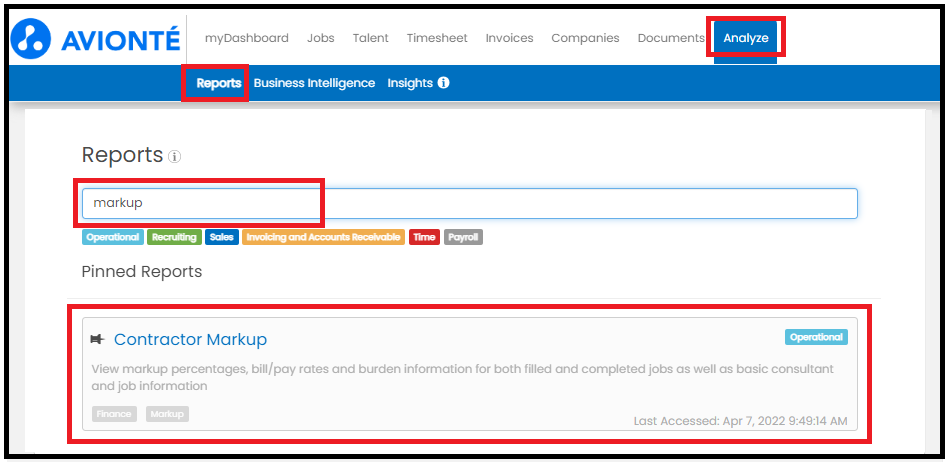The image size is (947, 462).
Task: Toggle the Operational category filter tag
Action: 113,237
